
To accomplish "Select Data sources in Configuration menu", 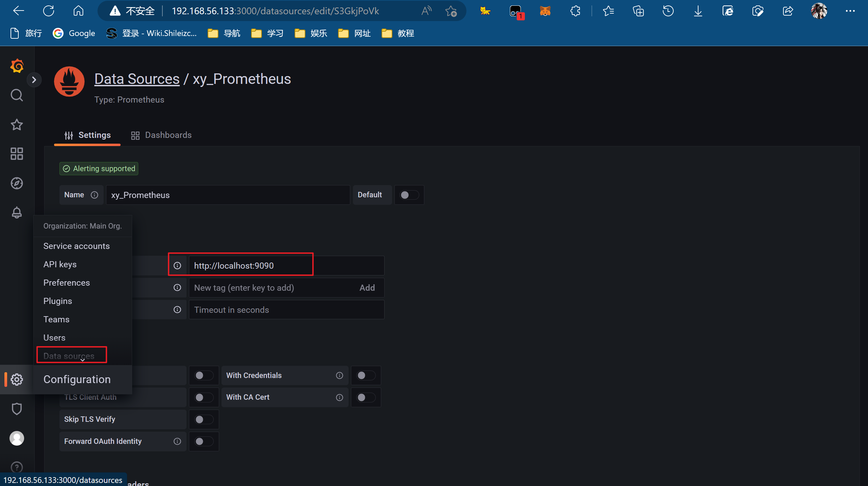I will point(83,356).
